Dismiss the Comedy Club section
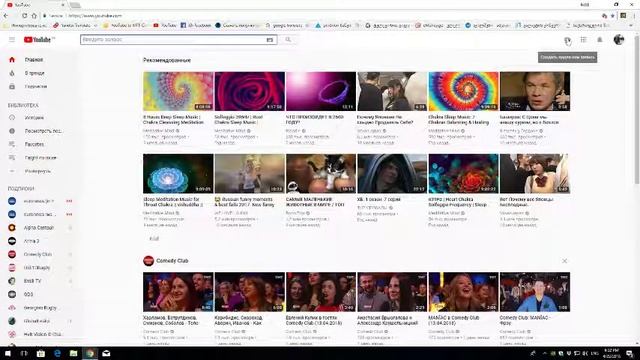The width and height of the screenshot is (640, 360). [x=564, y=261]
